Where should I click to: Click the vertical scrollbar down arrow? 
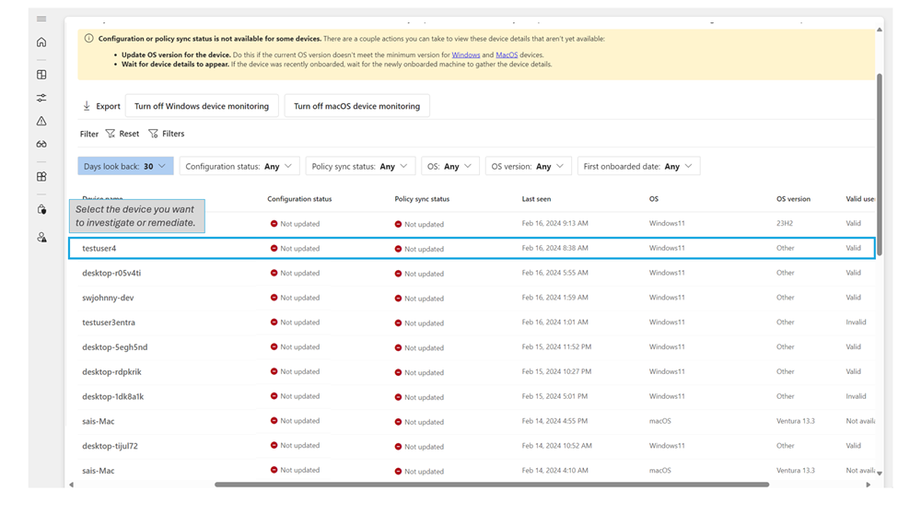click(879, 473)
